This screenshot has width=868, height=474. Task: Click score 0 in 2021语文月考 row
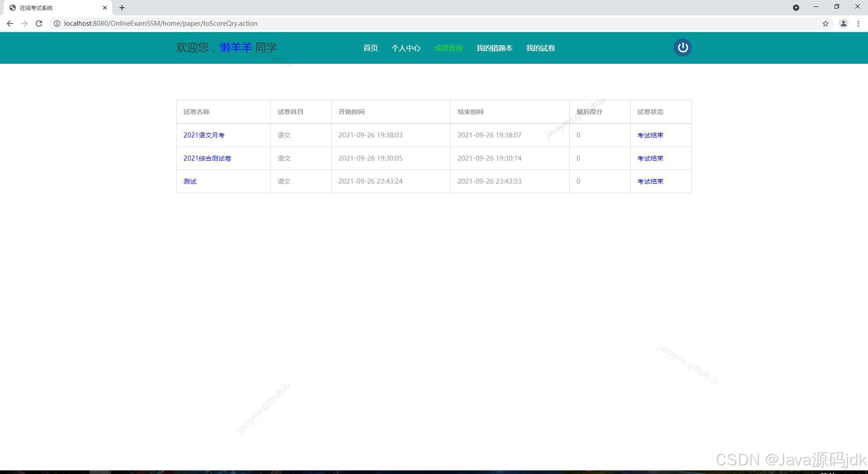(578, 135)
